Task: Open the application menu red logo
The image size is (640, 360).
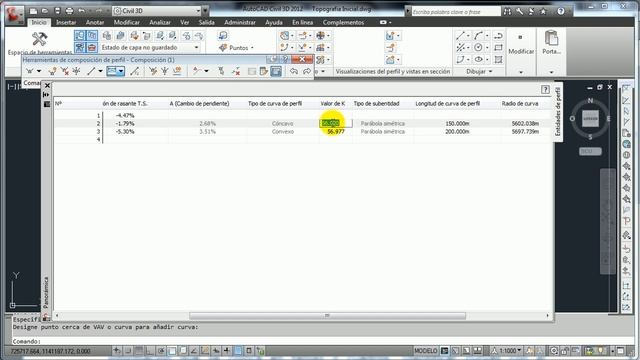Action: (x=14, y=14)
